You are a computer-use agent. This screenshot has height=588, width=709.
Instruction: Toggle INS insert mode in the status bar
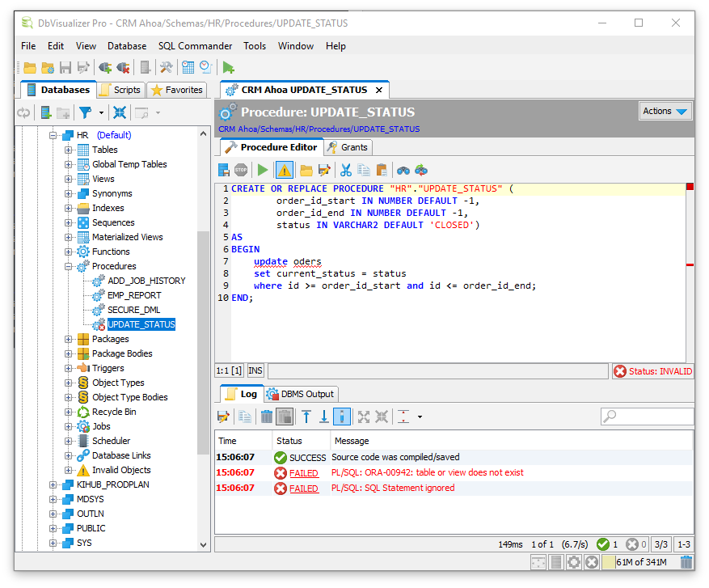coord(254,370)
